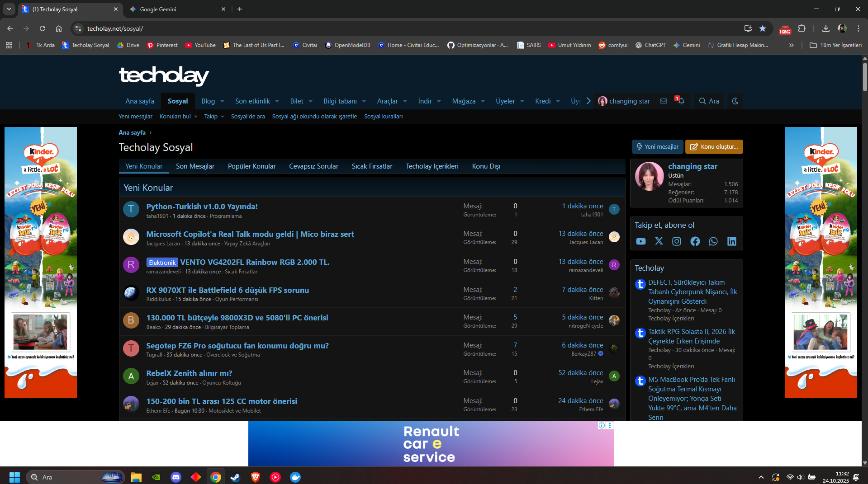Expand Bilgi tabanı dropdown arrow
This screenshot has width=868, height=484.
pos(364,101)
